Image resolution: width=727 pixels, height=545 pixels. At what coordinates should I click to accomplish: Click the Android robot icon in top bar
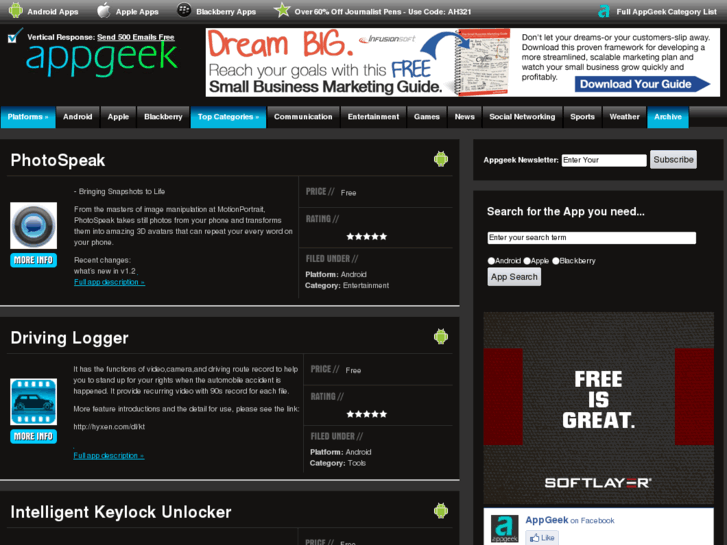coord(16,10)
